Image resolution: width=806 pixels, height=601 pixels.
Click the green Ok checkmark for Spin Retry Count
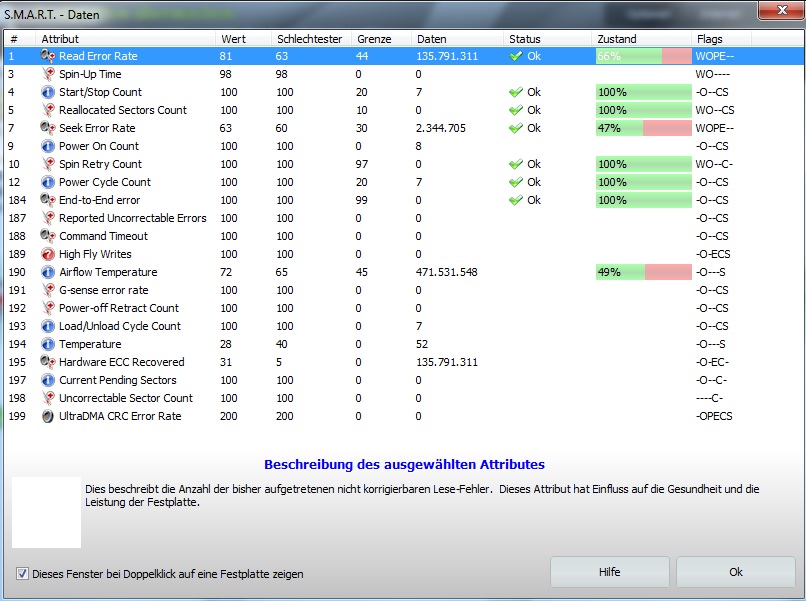click(x=516, y=164)
